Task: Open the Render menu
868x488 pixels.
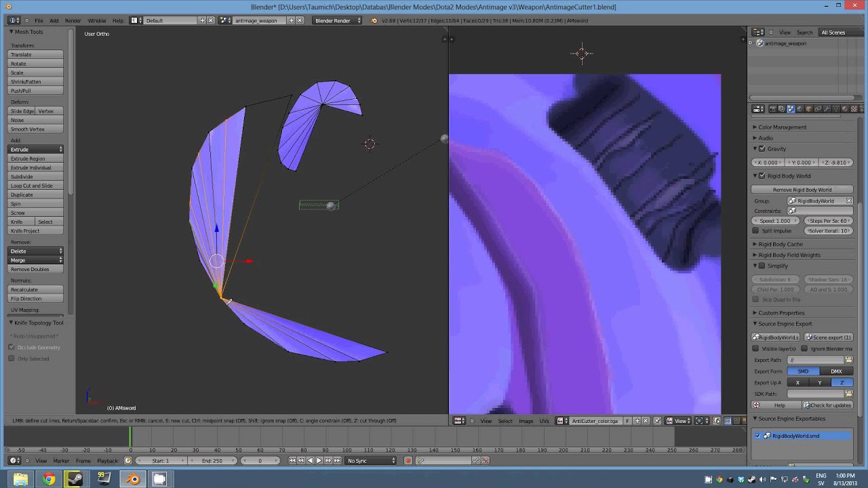Action: point(73,21)
